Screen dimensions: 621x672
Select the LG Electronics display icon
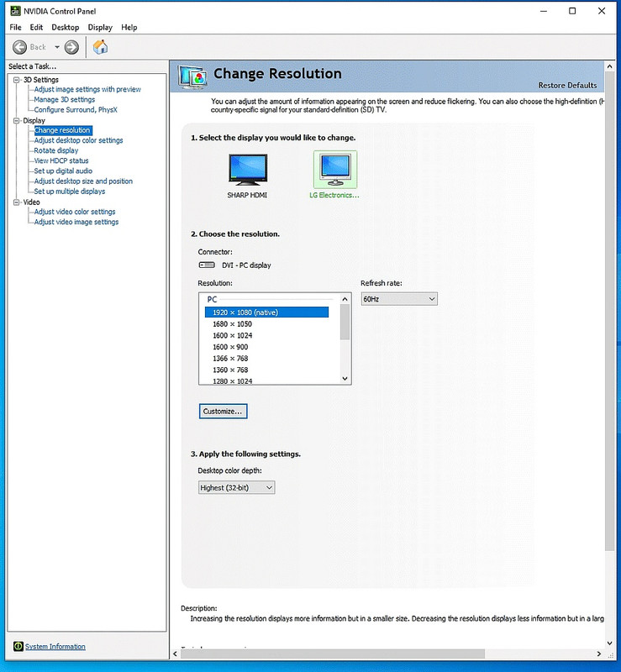(335, 170)
